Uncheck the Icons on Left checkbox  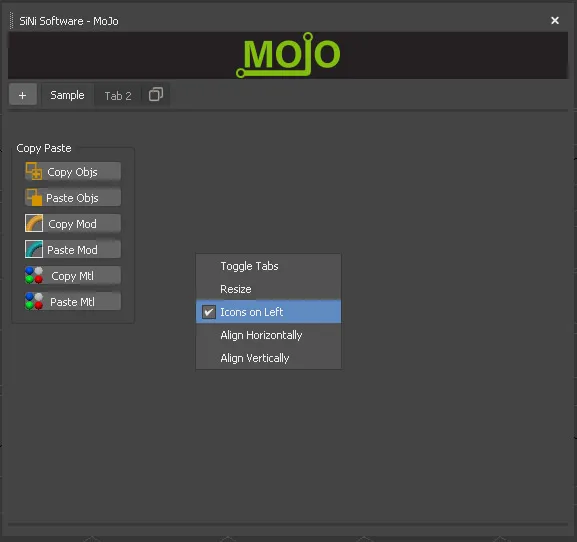(x=209, y=312)
